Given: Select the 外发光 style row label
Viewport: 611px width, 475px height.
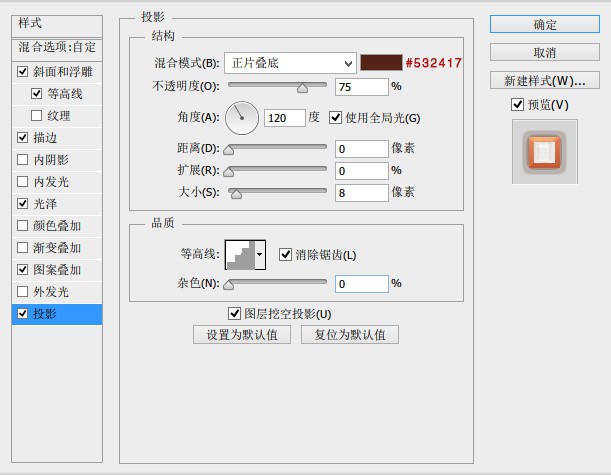Looking at the screenshot, I should click(51, 292).
